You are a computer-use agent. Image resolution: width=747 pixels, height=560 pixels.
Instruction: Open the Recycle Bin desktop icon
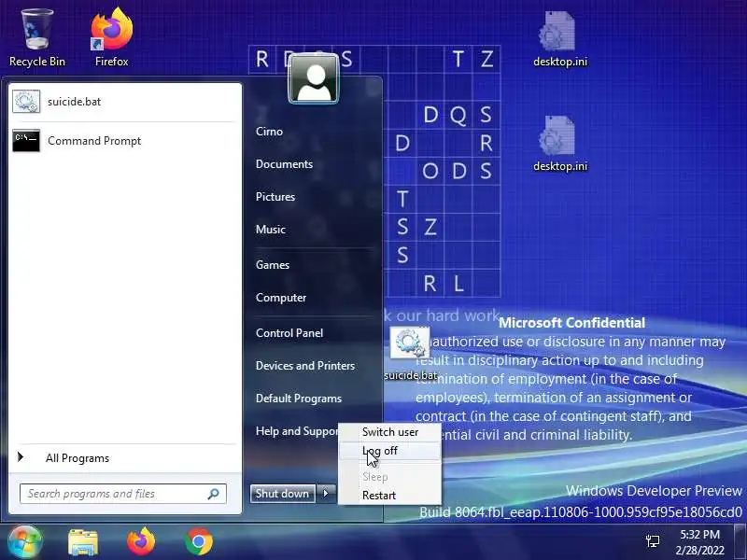[36, 38]
